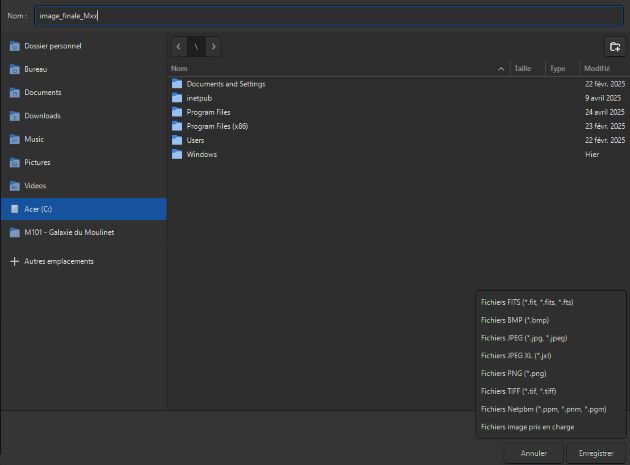This screenshot has height=465, width=630.
Task: Select Fichiers image pris en charge
Action: [527, 427]
